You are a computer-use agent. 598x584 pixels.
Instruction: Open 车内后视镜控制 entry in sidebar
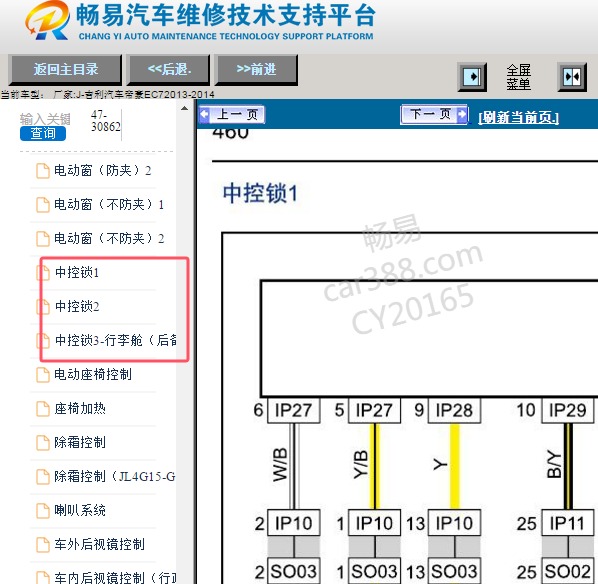pos(115,578)
